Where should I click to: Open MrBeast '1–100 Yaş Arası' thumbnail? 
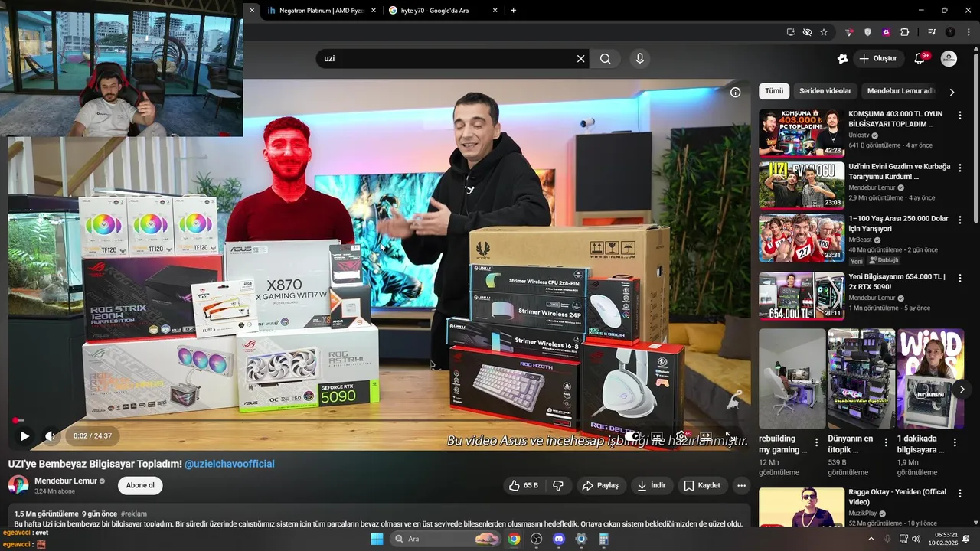[x=802, y=238]
